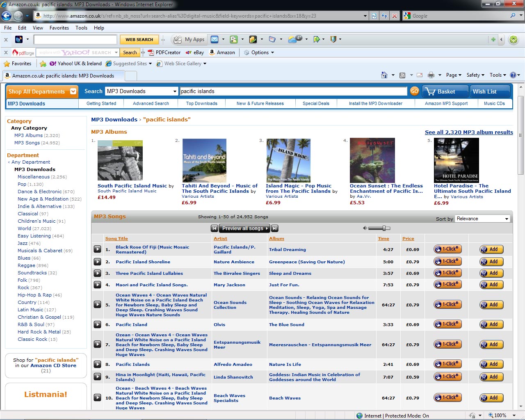
Task: Click the pacific islands search field
Action: tap(293, 91)
